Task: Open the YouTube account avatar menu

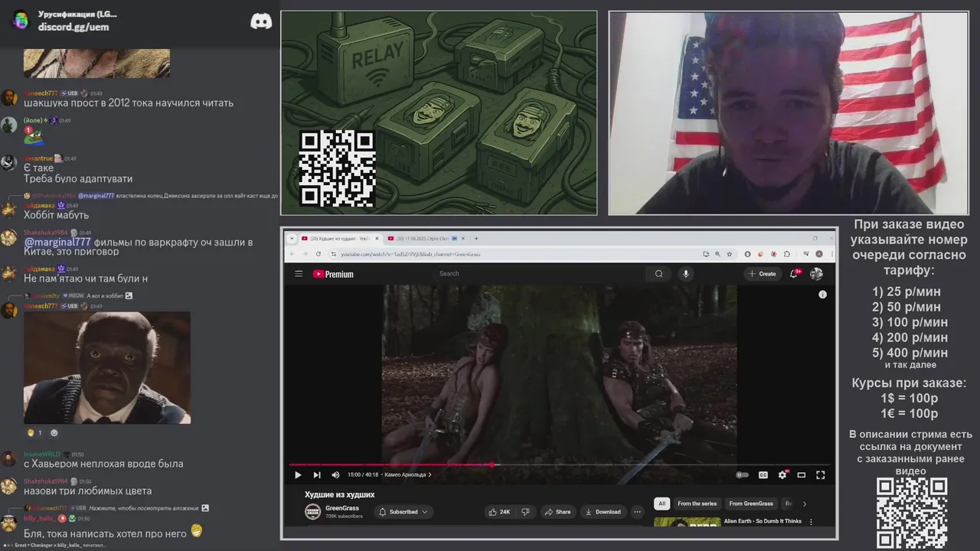Action: 816,274
